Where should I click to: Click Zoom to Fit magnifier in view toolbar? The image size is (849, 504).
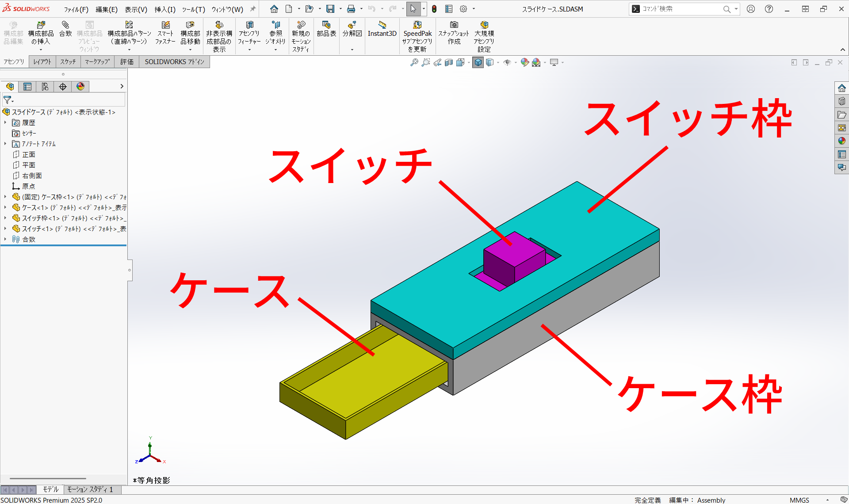click(414, 63)
